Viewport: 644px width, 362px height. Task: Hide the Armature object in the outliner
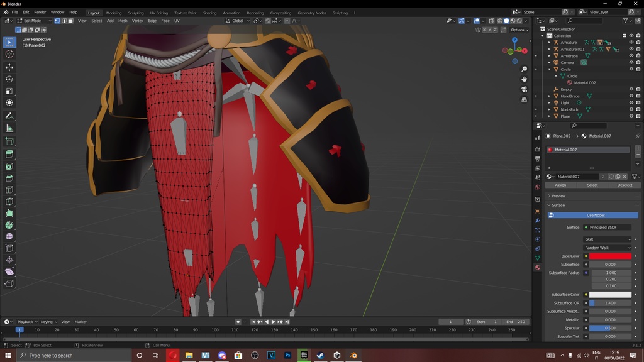coord(631,42)
